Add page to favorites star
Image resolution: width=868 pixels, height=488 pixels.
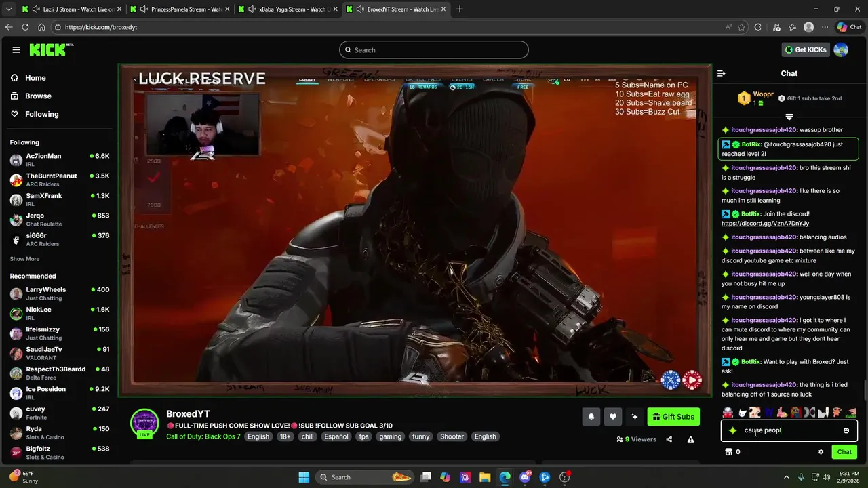click(742, 27)
